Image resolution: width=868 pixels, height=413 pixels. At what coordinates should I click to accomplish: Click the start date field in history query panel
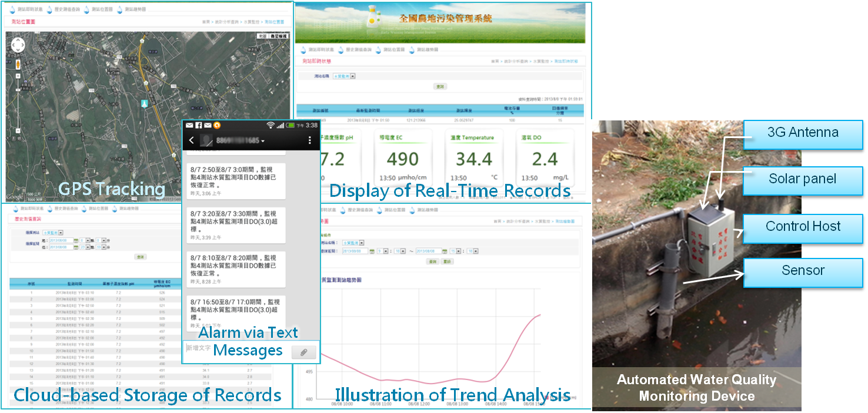(x=61, y=240)
